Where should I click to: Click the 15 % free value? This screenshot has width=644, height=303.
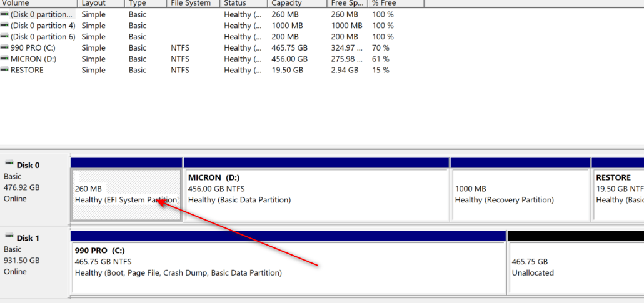click(381, 70)
